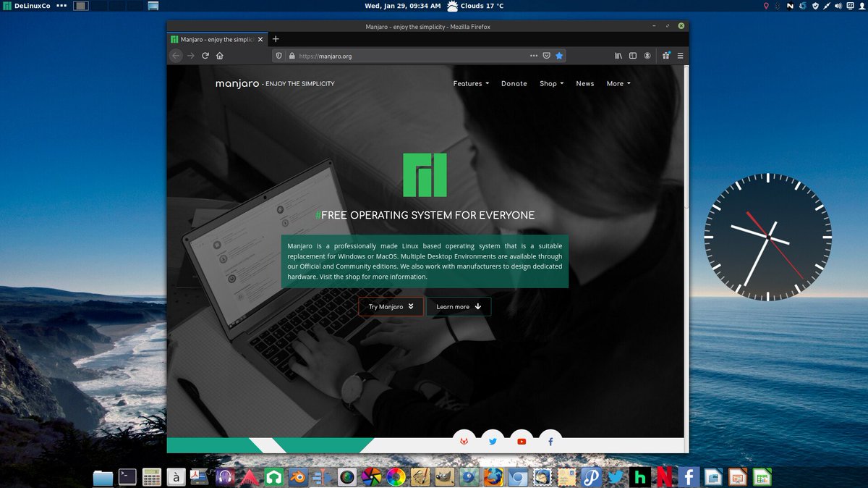Open Firefox hamburger menu
The width and height of the screenshot is (868, 488).
[x=680, y=56]
